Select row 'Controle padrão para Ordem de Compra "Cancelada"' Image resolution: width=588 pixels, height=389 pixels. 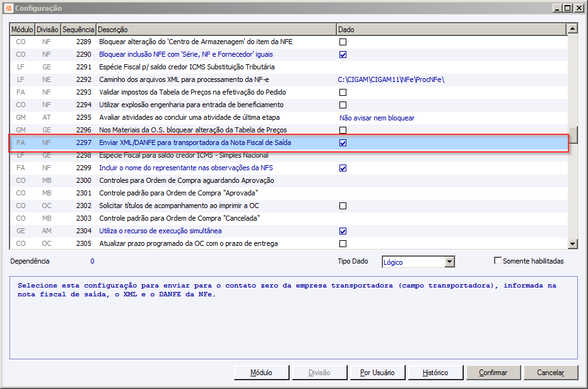click(288, 218)
